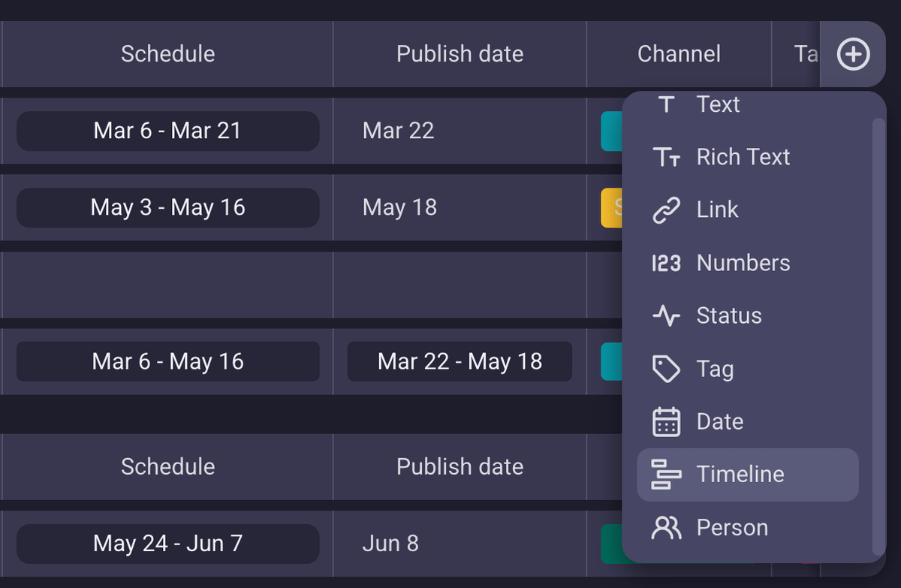Click the Tag label icon

666,369
